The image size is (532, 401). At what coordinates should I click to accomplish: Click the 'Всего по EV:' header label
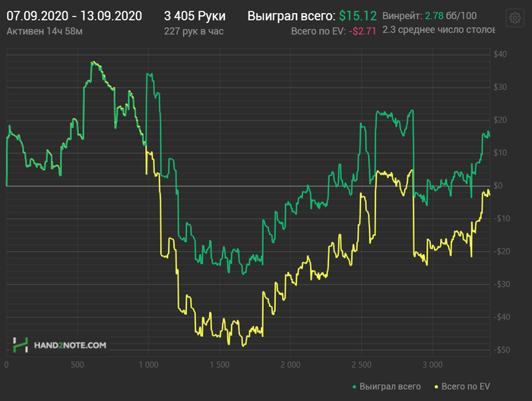click(318, 31)
